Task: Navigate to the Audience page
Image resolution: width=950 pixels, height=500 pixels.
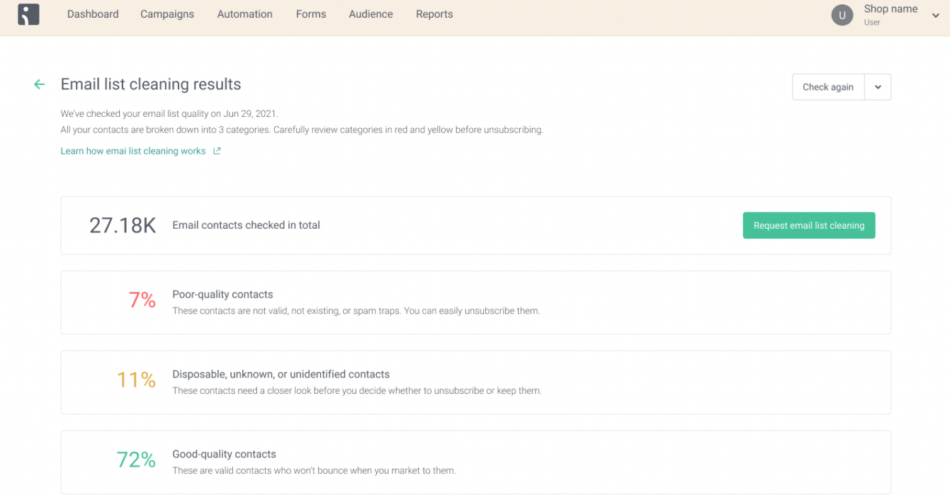Action: 370,14
